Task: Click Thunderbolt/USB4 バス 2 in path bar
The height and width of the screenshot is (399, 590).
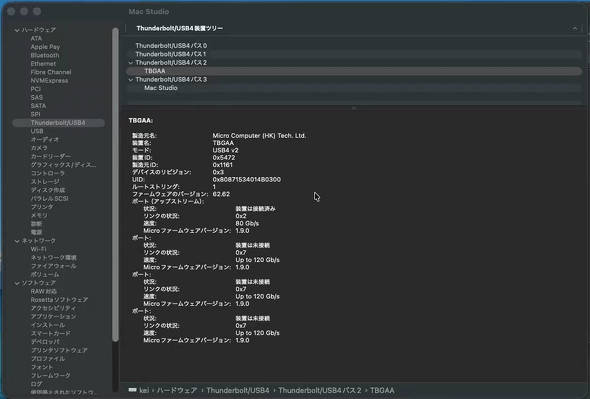Action: point(319,390)
